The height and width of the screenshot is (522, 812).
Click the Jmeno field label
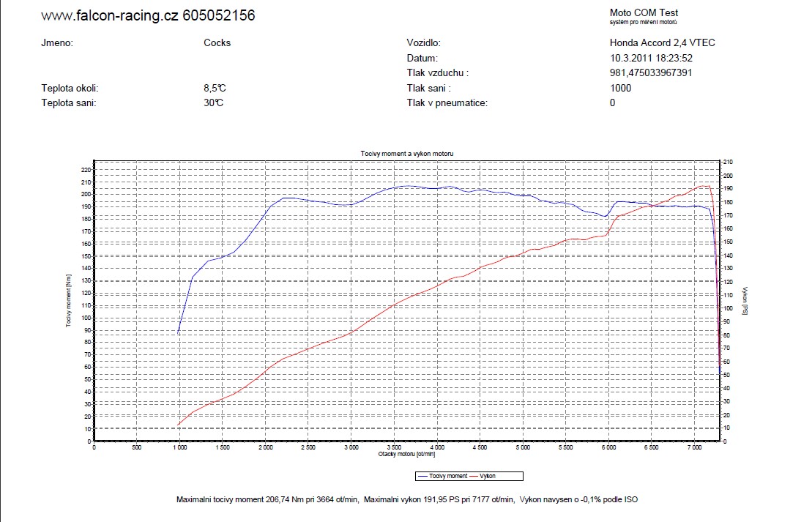coord(57,42)
